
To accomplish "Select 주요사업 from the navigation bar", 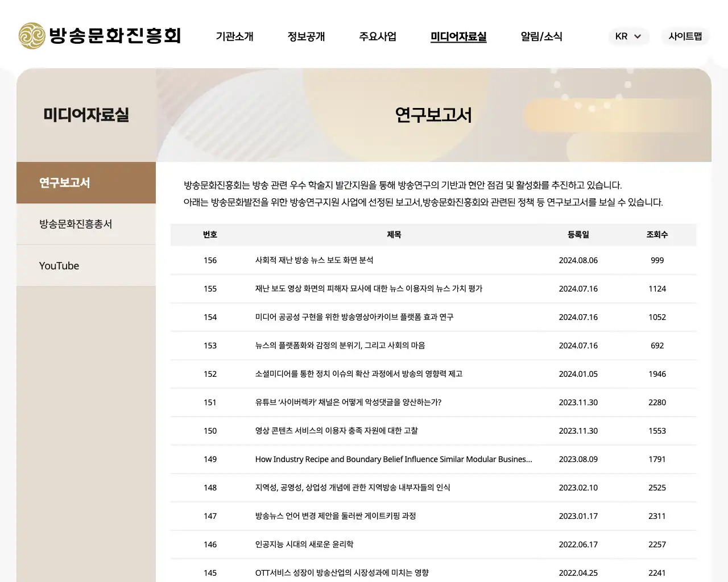I will click(x=377, y=36).
